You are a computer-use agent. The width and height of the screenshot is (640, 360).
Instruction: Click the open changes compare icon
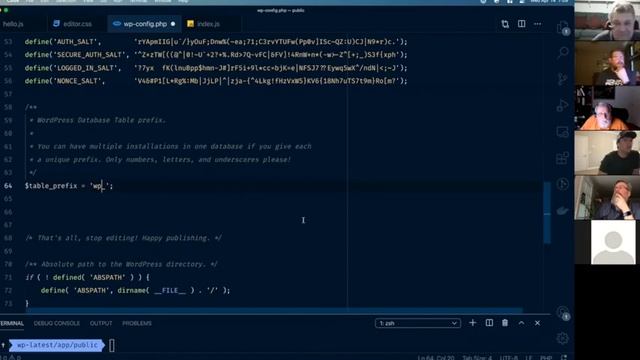pyautogui.click(x=505, y=24)
